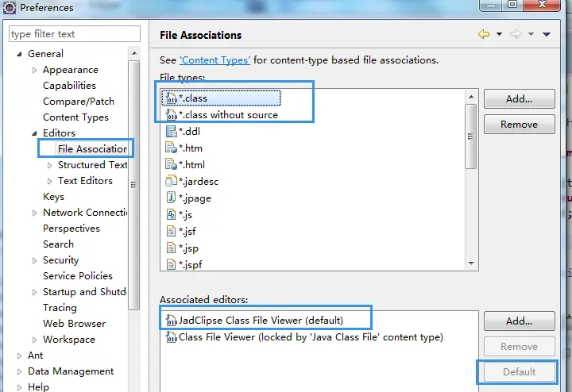Screen dimensions: 572x392
Task: Select locked 'Class File Viewer' editor entry
Action: [x=304, y=337]
